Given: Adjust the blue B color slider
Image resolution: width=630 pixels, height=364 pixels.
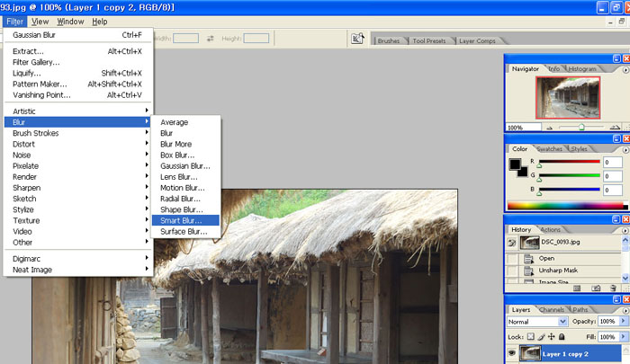Looking at the screenshot, I should [x=539, y=193].
